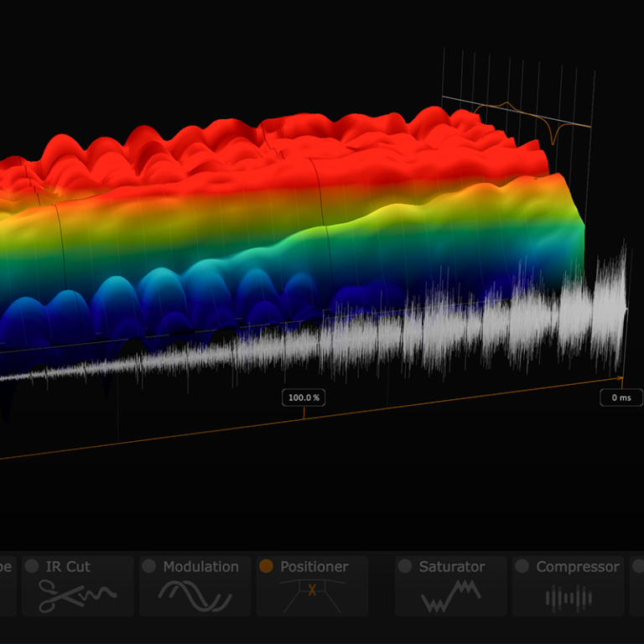Click the IR Cut scissors icon
Screen dimensions: 644x644
coord(77,595)
